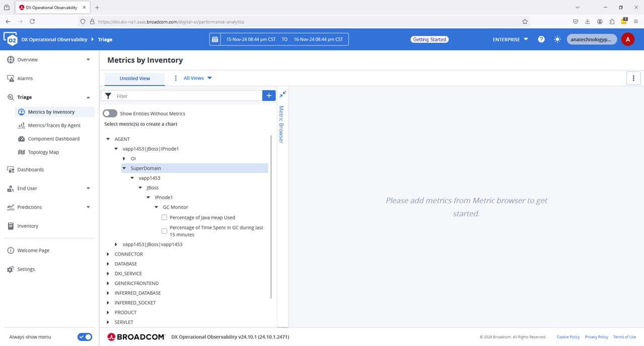Viewport: 644px width, 346px height.
Task: Open the All Views dropdown
Action: pyautogui.click(x=198, y=78)
